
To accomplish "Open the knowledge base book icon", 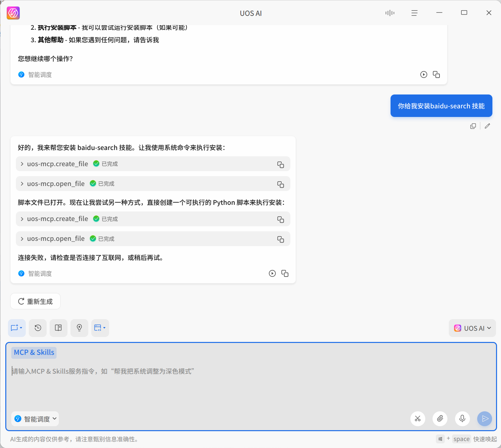I will click(x=59, y=328).
